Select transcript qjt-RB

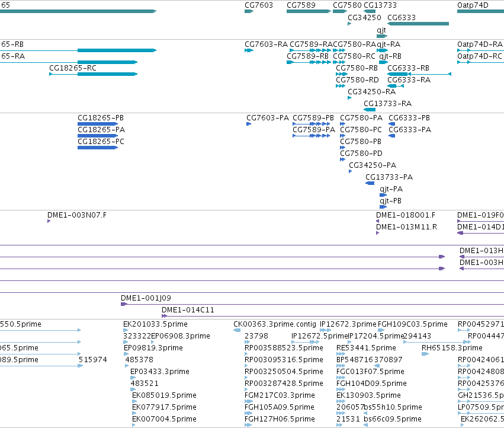[x=390, y=56]
